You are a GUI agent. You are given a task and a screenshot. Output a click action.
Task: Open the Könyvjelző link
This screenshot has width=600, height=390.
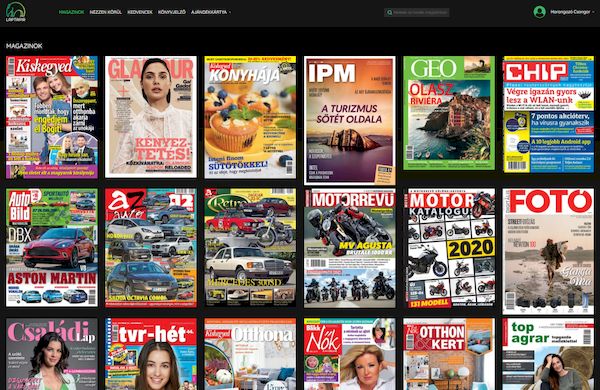click(x=172, y=12)
